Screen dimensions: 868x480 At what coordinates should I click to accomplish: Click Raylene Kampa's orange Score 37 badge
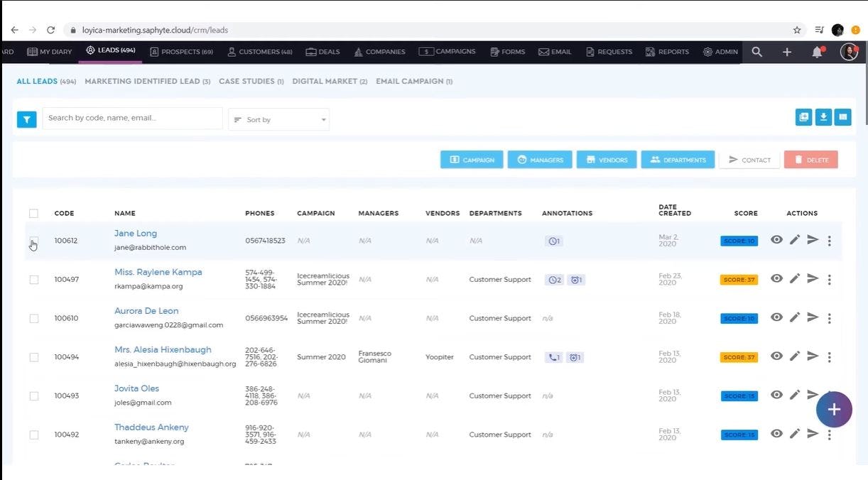[739, 280]
